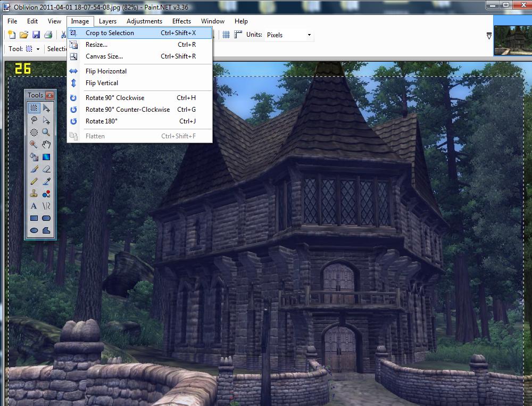Viewport: 532px width, 406px height.
Task: Choose Flip Vertical
Action: (x=140, y=83)
